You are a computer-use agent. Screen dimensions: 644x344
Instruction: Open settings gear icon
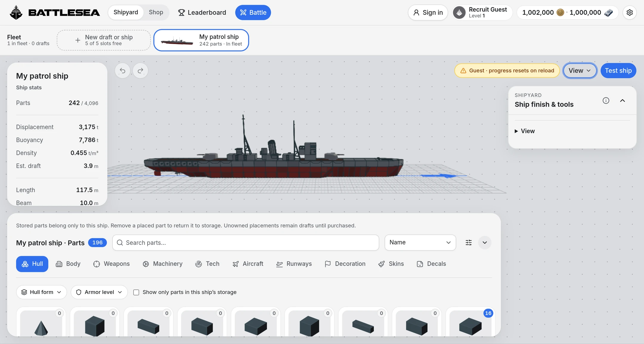[x=630, y=13]
